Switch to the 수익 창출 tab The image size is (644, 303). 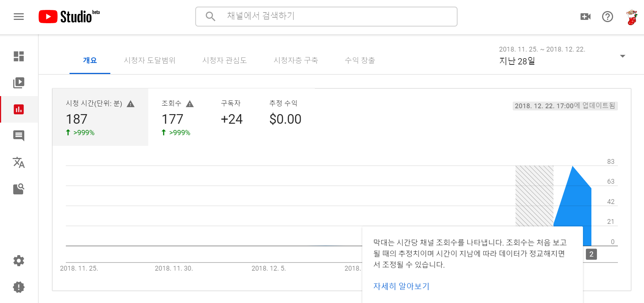click(360, 60)
